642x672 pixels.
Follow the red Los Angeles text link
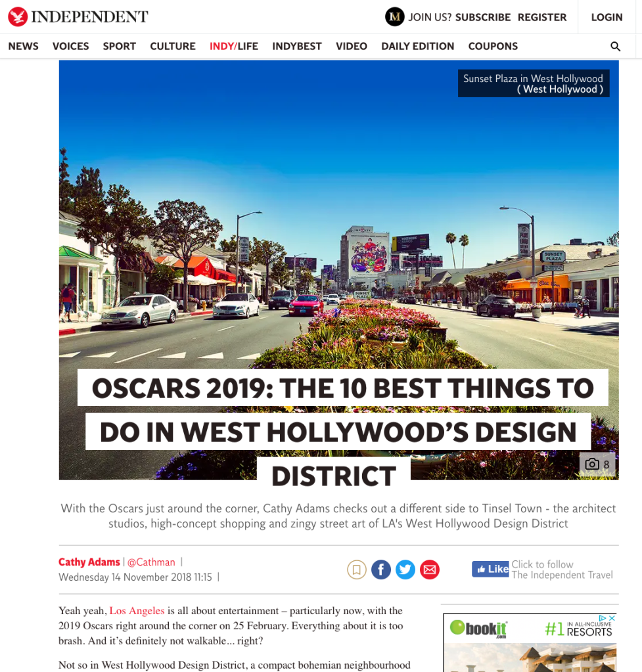137,611
